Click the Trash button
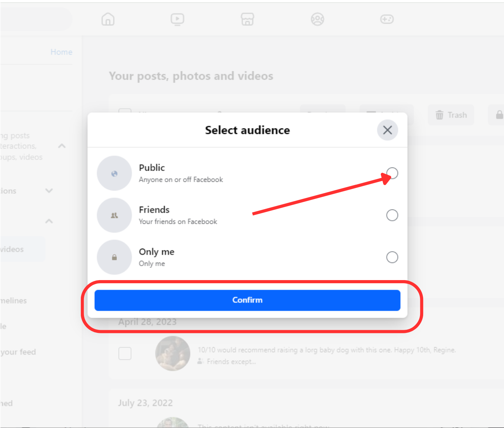504x428 pixels. (x=451, y=115)
